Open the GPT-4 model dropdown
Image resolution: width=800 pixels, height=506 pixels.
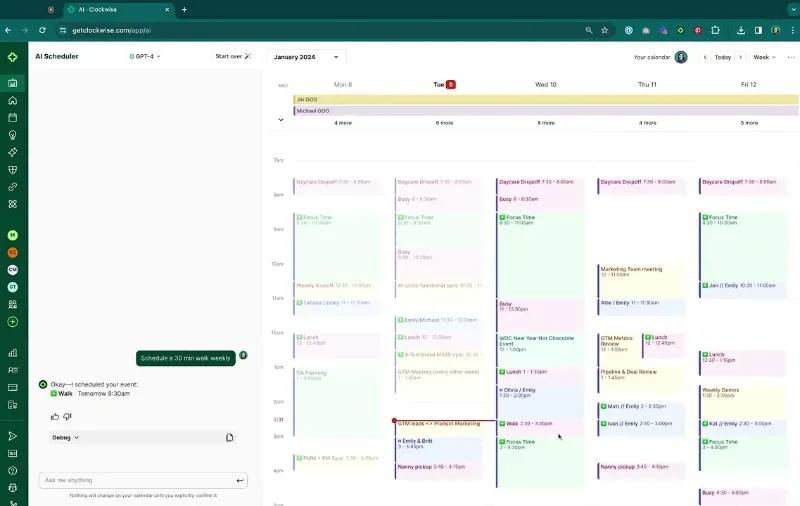[x=145, y=57]
